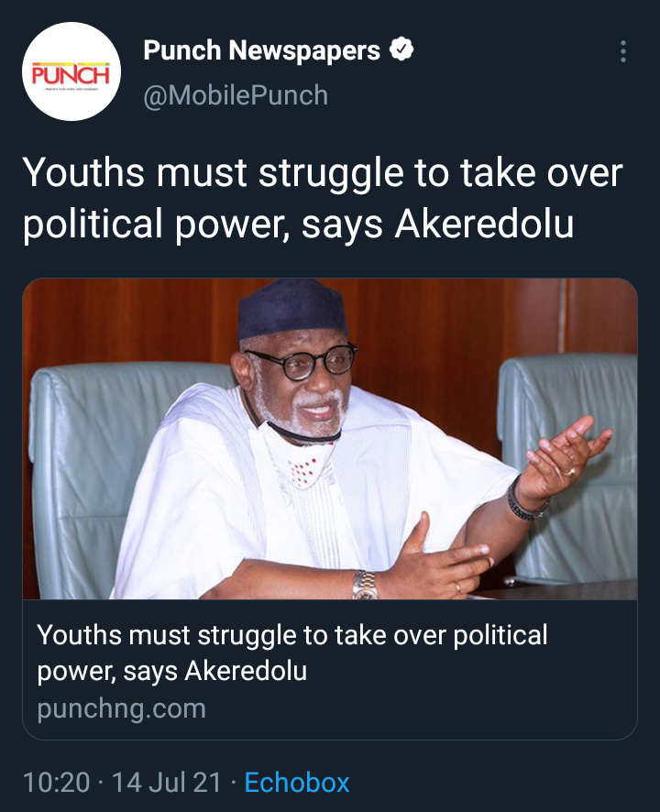The height and width of the screenshot is (812, 660).
Task: Select the main tweet headline text
Action: tap(323, 198)
